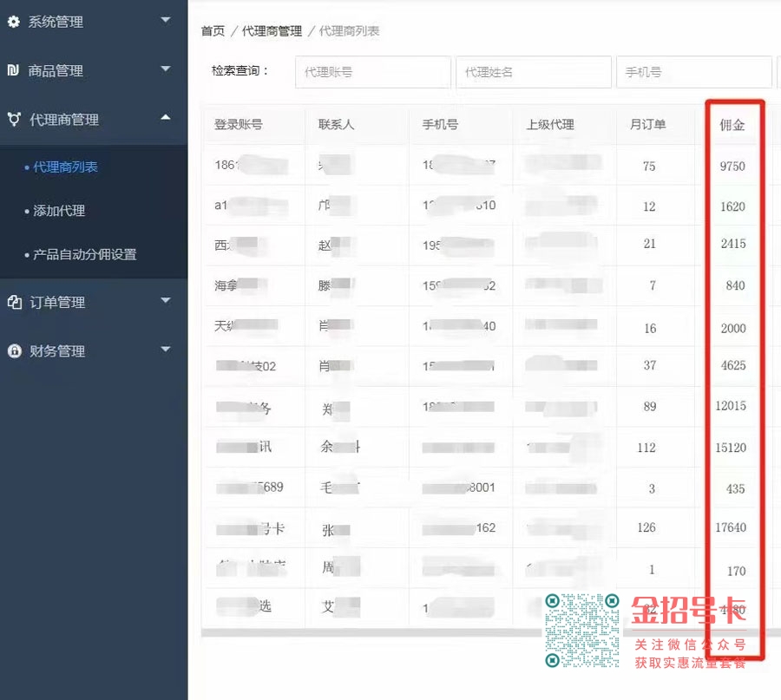The height and width of the screenshot is (700, 781).
Task: Expand the 订单管理 menu arrow
Action: (166, 300)
